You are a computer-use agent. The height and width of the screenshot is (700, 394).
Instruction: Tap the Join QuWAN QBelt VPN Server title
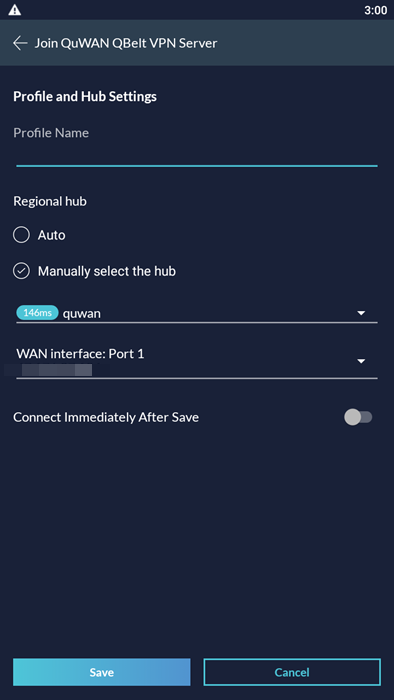pos(126,43)
